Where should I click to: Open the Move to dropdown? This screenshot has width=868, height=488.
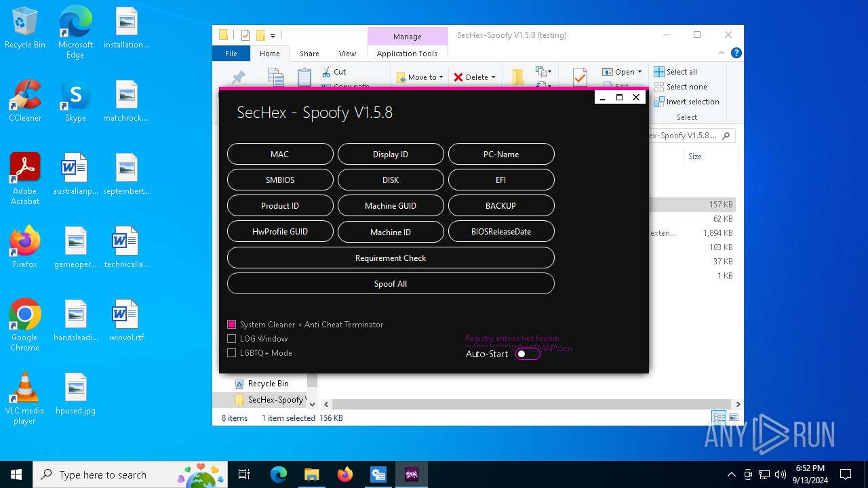coord(420,77)
